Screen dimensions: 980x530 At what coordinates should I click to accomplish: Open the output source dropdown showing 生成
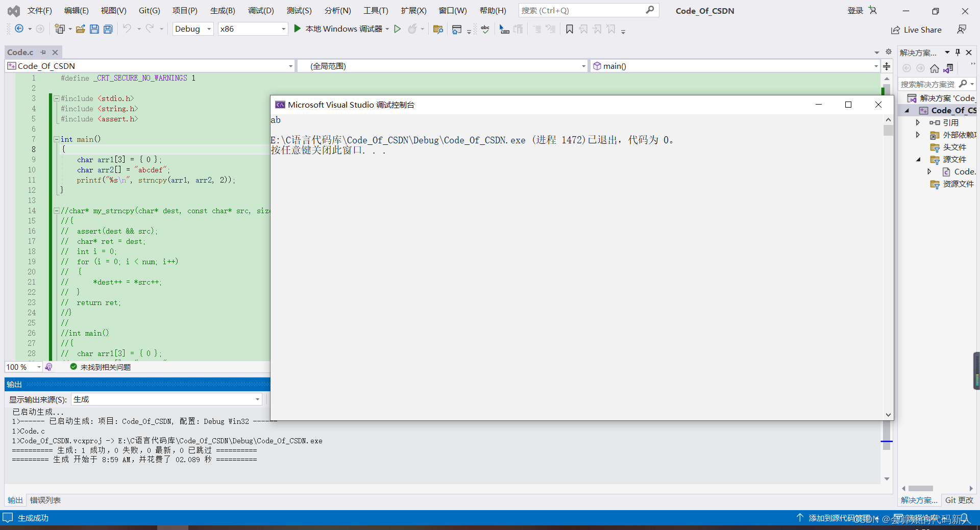click(167, 399)
